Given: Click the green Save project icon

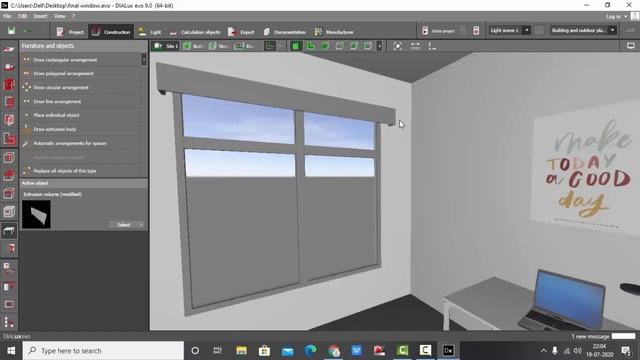Looking at the screenshot, I should (11, 31).
